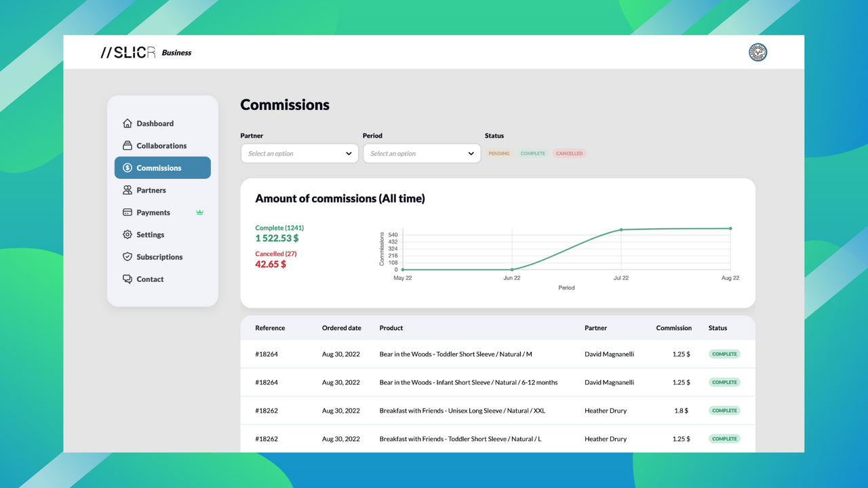The height and width of the screenshot is (488, 868).
Task: Click the Subscriptions shield icon
Action: pyautogui.click(x=127, y=257)
